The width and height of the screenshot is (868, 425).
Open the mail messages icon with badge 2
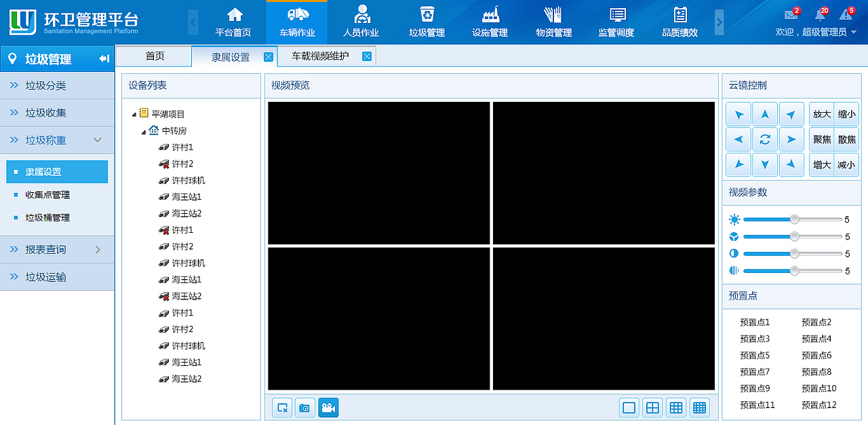[x=791, y=14]
